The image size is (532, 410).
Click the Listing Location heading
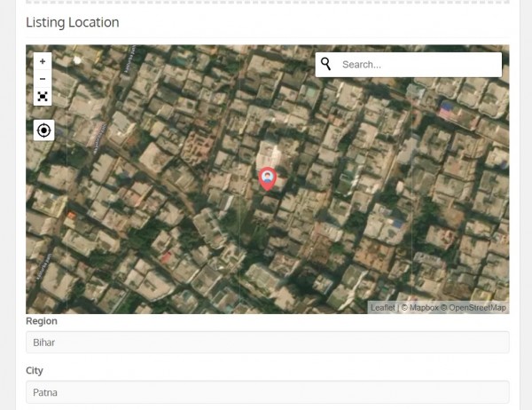coord(72,22)
